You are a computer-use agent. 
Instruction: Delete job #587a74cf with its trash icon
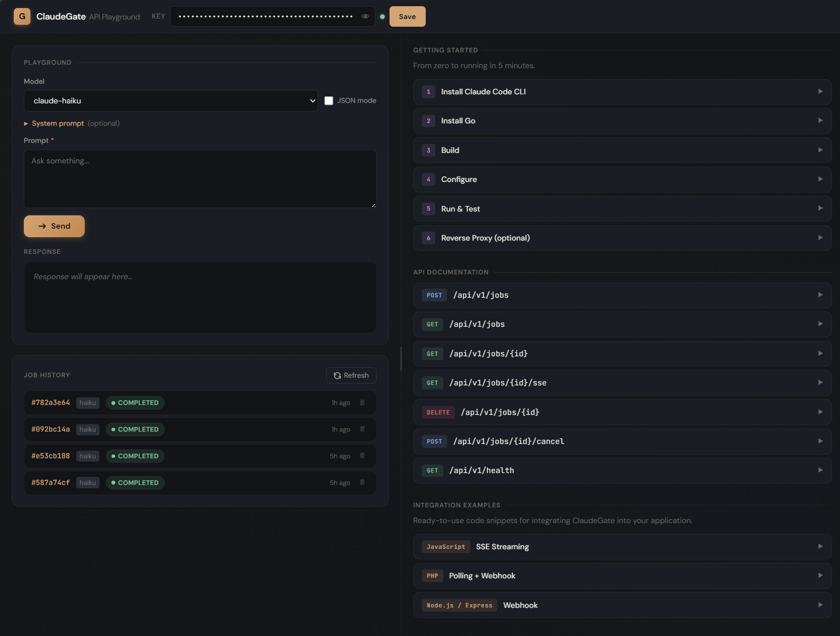[362, 482]
